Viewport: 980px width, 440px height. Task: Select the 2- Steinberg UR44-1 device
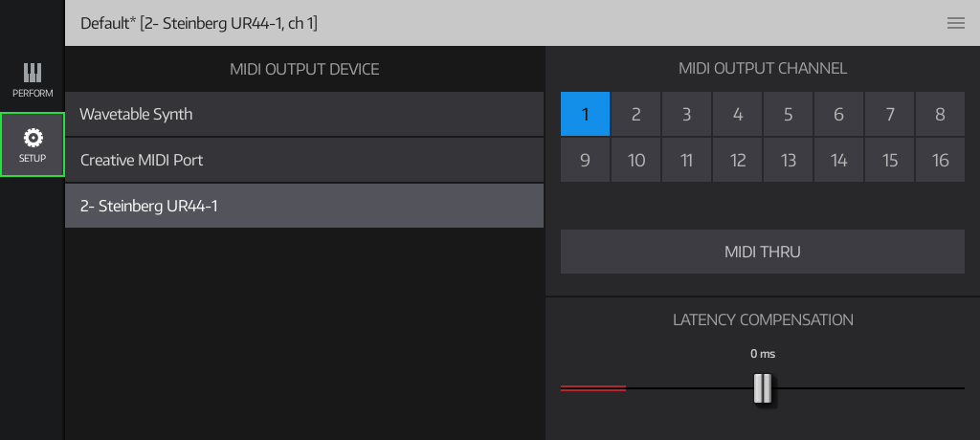(x=304, y=206)
